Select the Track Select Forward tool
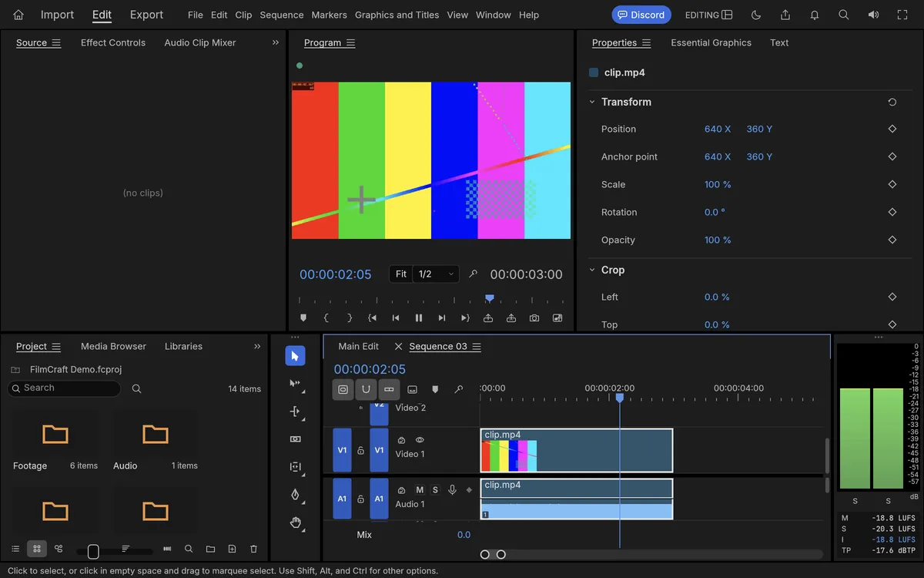Viewport: 924px width, 578px height. coord(295,383)
